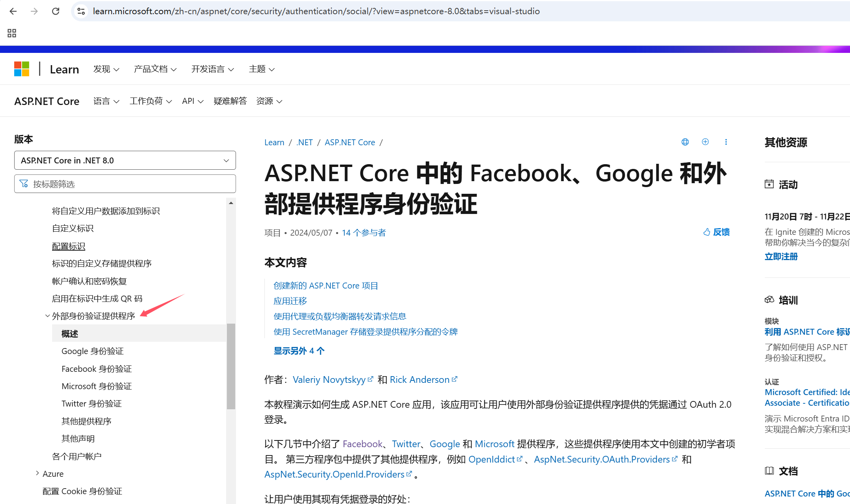Expand the Azure tree node

pyautogui.click(x=37, y=473)
